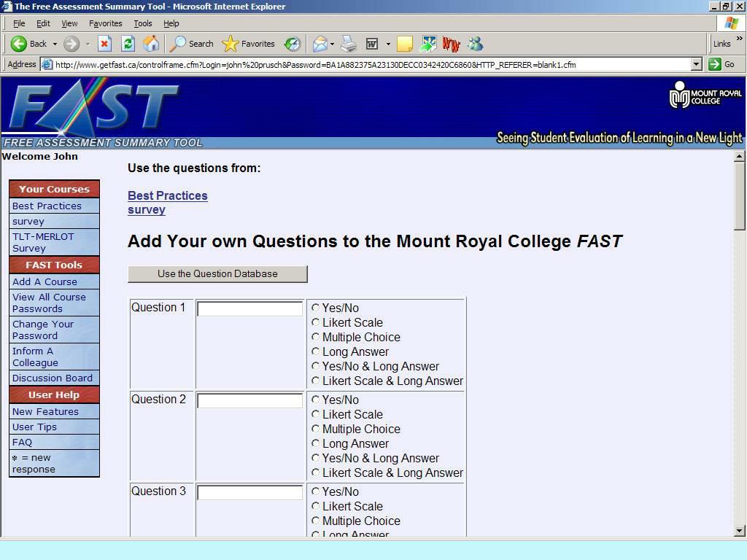The height and width of the screenshot is (560, 747).
Task: Open the Messenger people icon
Action: click(x=475, y=44)
